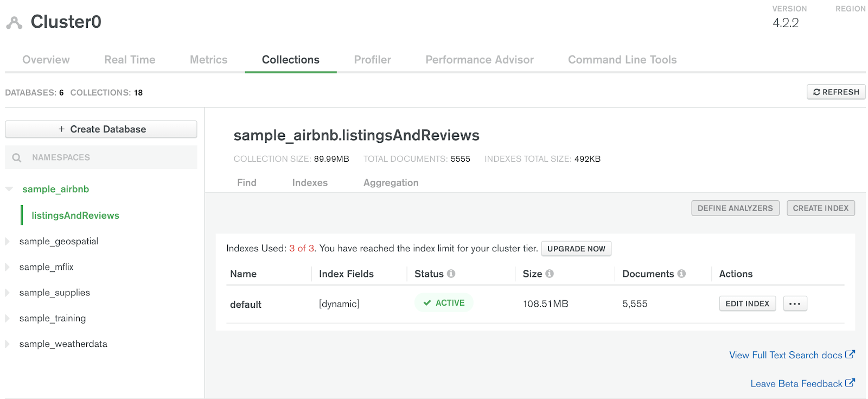Go to the Profiler tab
868x399 pixels.
[x=373, y=60]
